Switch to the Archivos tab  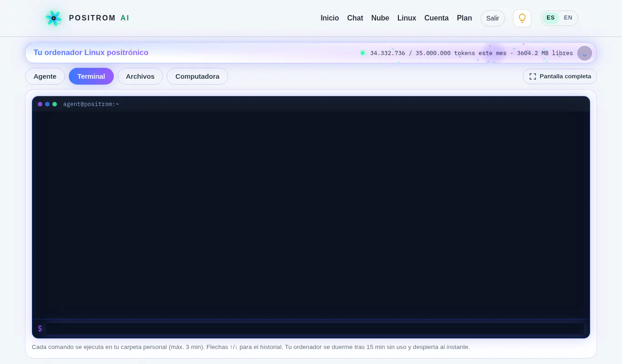(140, 76)
